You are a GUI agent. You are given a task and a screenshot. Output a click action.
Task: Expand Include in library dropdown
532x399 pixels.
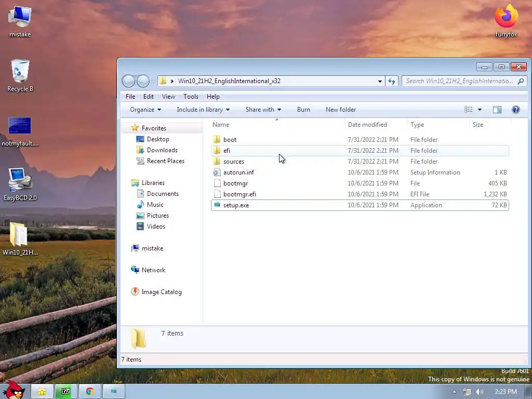(x=203, y=110)
